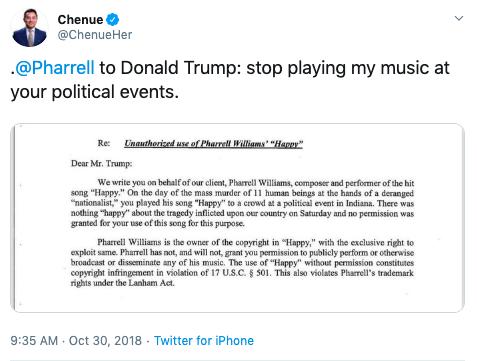Screen dimensions: 477x361
Task: Open the @Pharrell mention link
Action: (55, 68)
